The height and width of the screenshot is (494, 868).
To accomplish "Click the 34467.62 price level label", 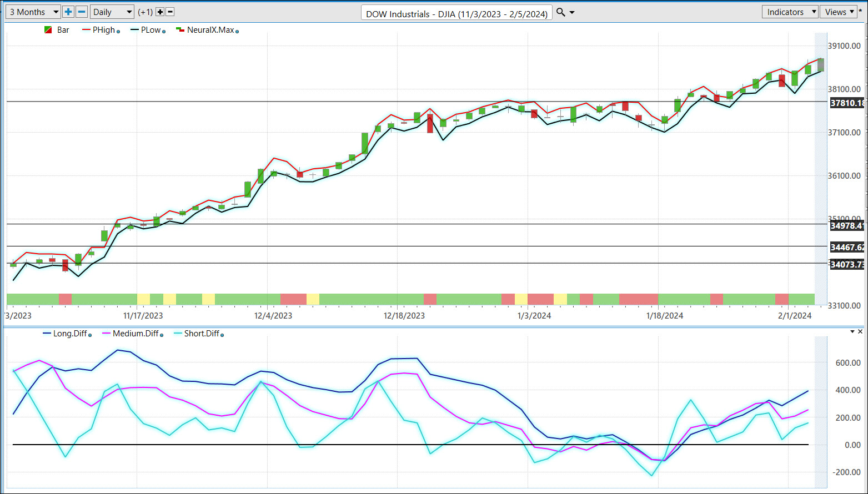I will tap(847, 247).
